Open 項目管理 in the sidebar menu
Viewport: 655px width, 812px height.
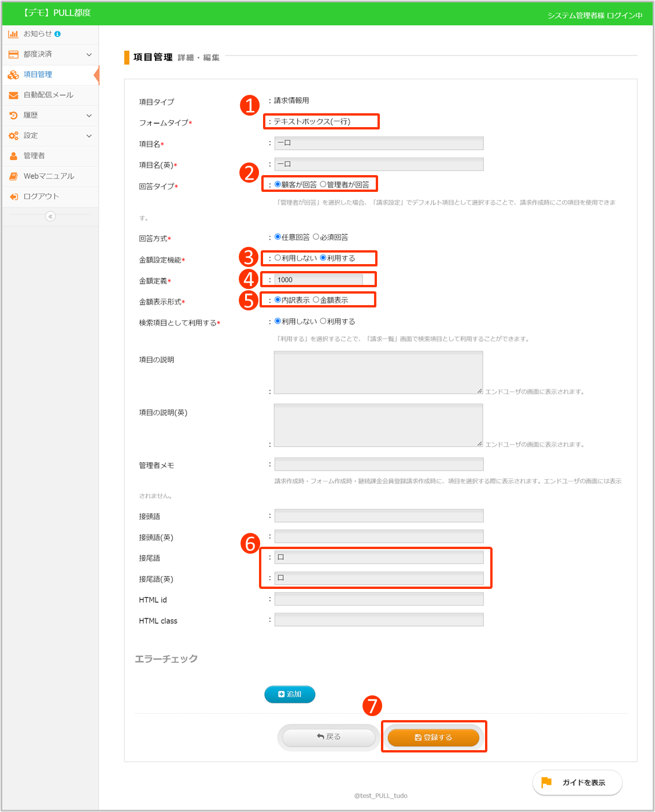pyautogui.click(x=38, y=75)
